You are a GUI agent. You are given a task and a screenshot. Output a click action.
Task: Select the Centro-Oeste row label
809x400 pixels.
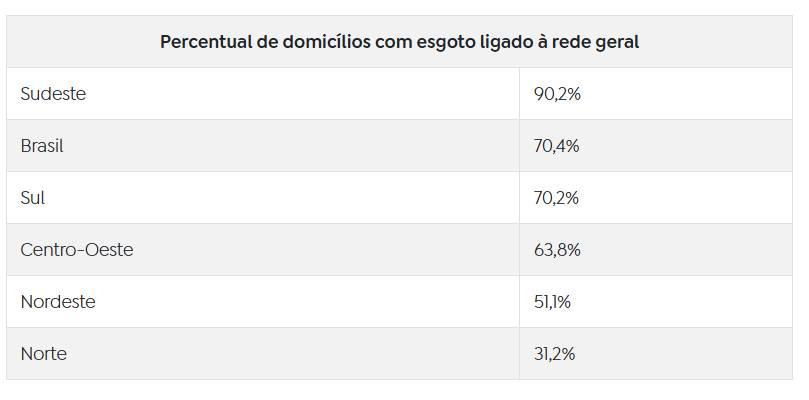click(x=77, y=250)
